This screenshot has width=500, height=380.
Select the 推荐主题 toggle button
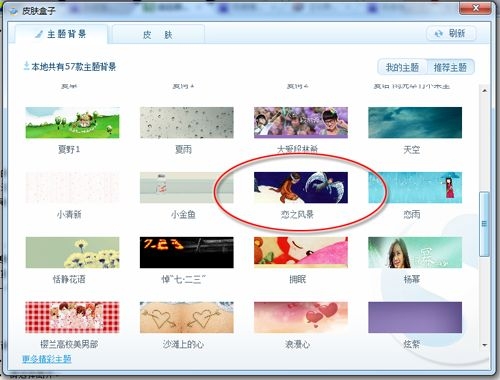point(450,67)
